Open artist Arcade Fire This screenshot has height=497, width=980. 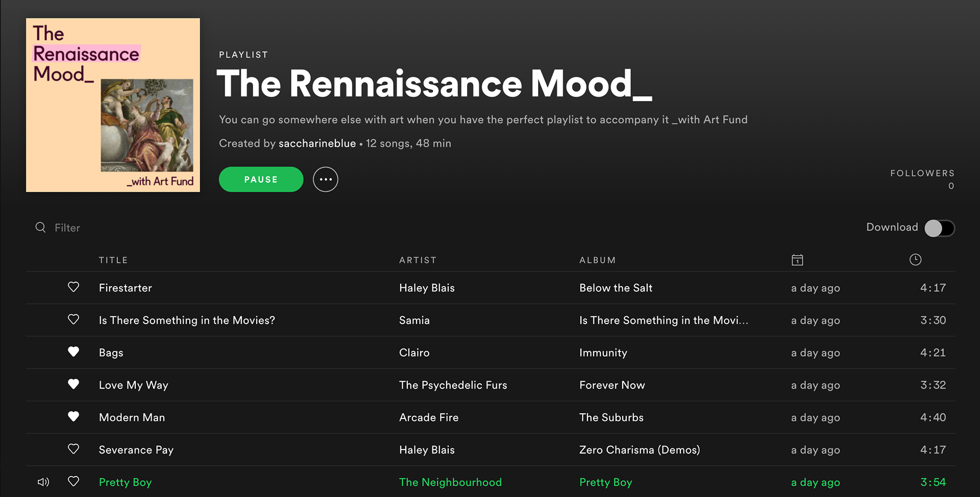click(429, 417)
